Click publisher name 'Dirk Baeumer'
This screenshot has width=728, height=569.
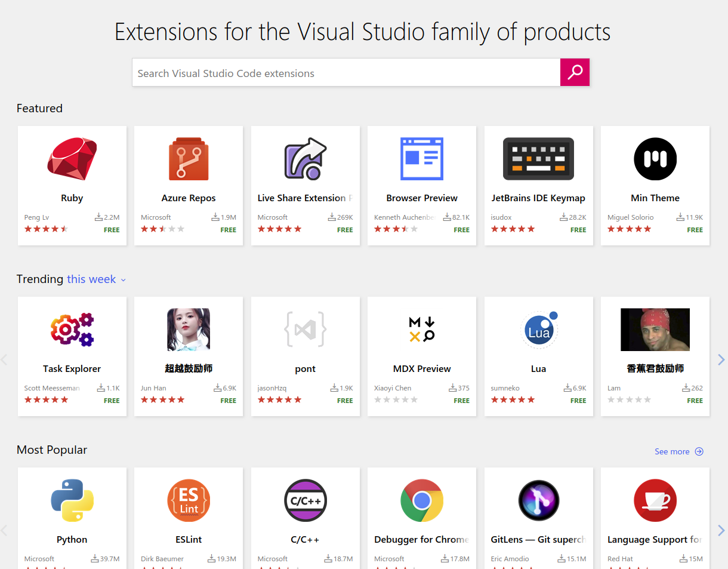pos(162,559)
